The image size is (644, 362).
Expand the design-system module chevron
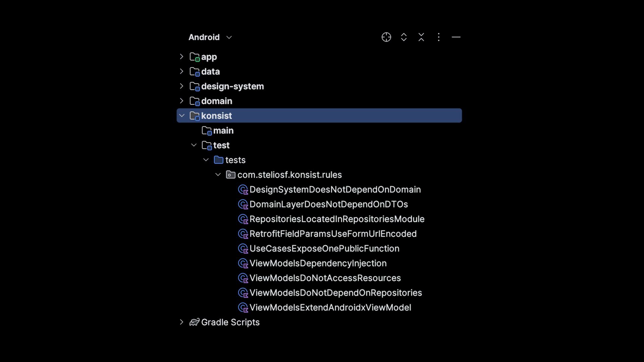[x=181, y=86]
